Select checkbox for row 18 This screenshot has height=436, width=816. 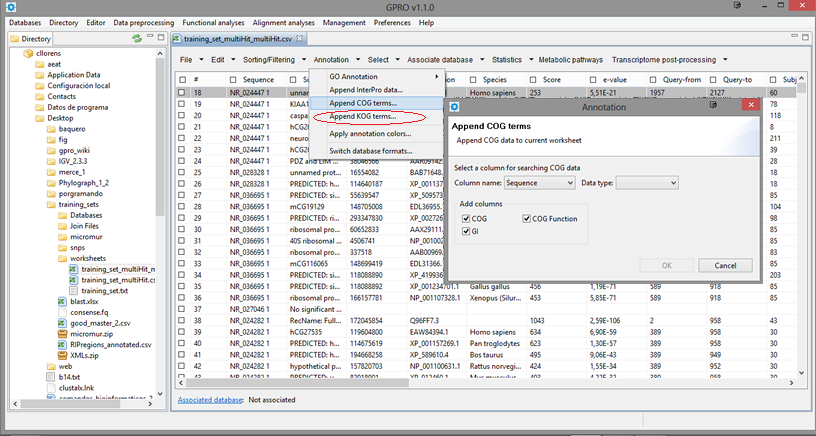pyautogui.click(x=182, y=93)
